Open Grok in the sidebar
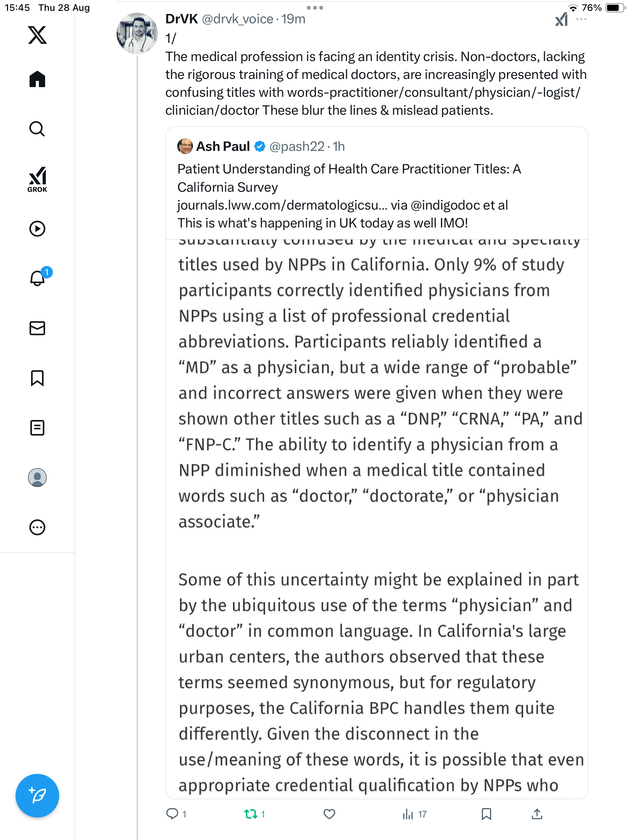 coord(37,179)
